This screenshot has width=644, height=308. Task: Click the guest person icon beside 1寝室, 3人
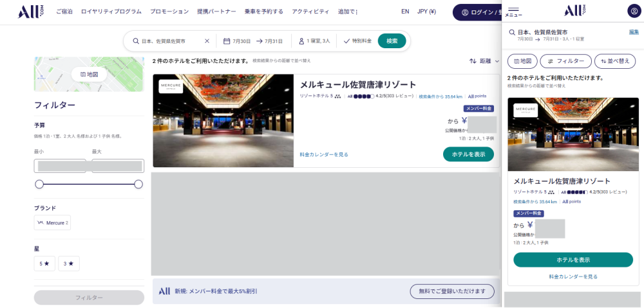301,41
